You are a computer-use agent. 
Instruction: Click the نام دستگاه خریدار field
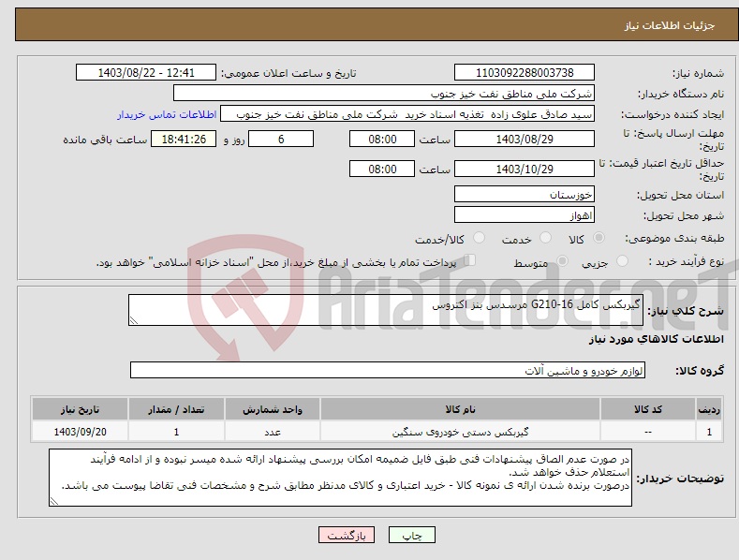pyautogui.click(x=384, y=93)
